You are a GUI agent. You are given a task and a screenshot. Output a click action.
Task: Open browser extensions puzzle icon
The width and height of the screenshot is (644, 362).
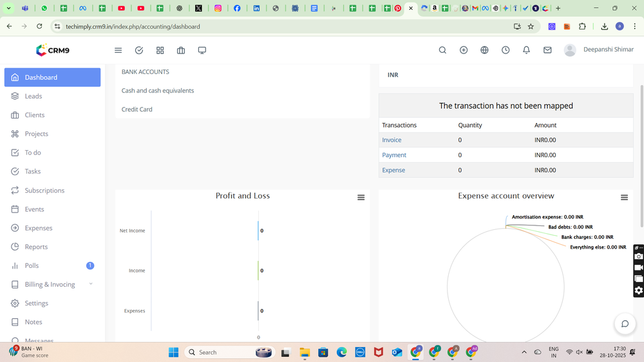[x=582, y=26]
